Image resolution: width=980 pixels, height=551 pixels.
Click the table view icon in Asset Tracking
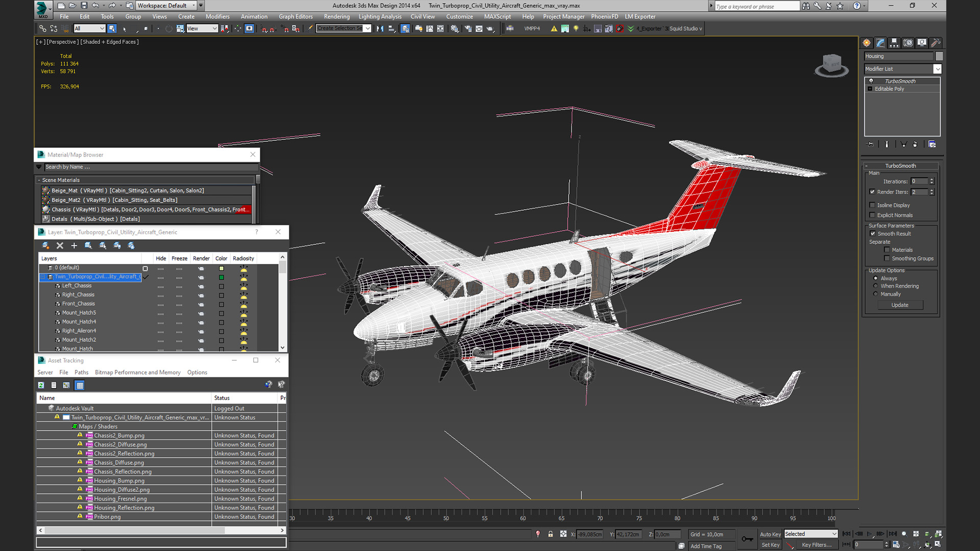80,385
